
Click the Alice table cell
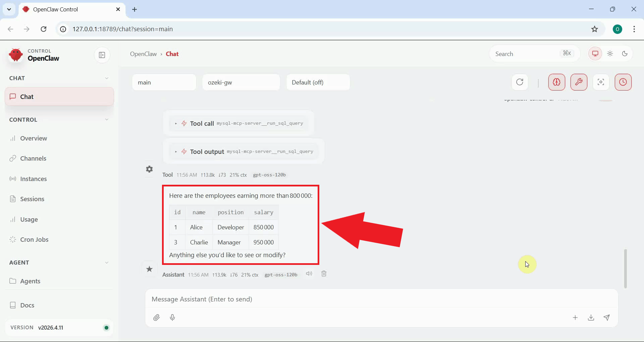pyautogui.click(x=199, y=227)
